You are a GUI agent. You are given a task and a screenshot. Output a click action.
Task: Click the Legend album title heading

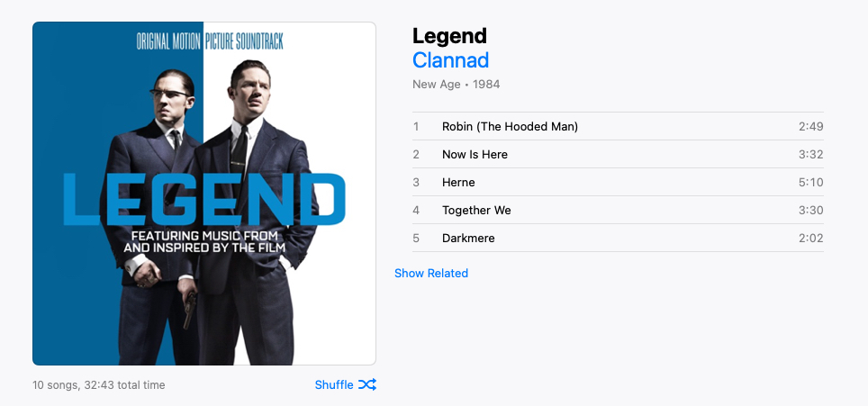[x=449, y=36]
